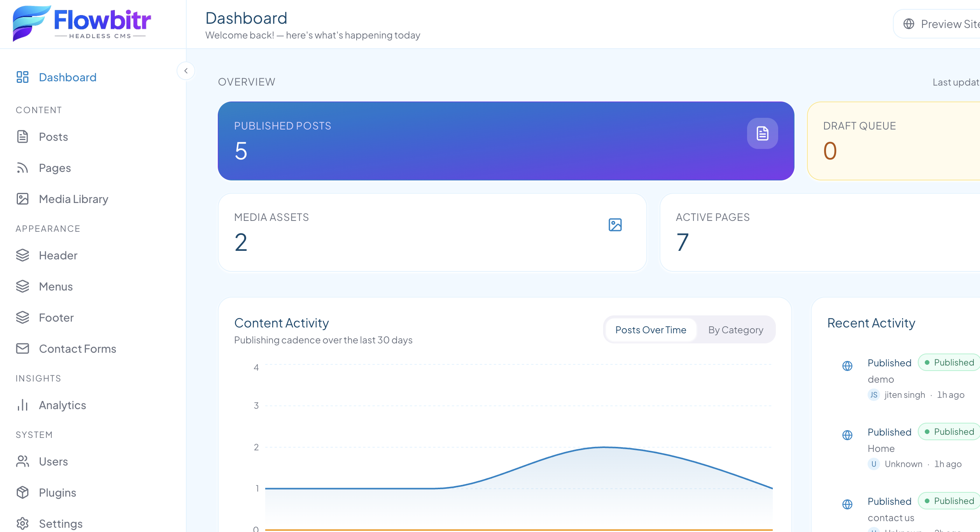Click the Menus layers icon
The width and height of the screenshot is (980, 532).
pos(23,286)
